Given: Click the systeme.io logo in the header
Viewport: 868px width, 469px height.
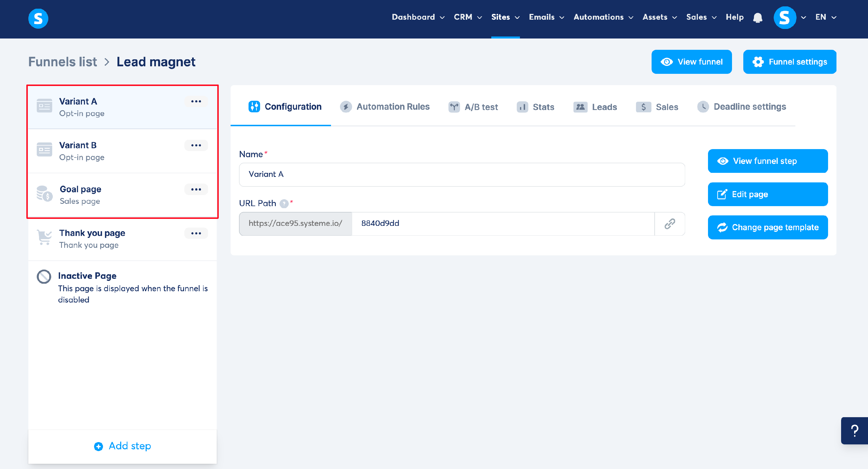Looking at the screenshot, I should coord(38,18).
